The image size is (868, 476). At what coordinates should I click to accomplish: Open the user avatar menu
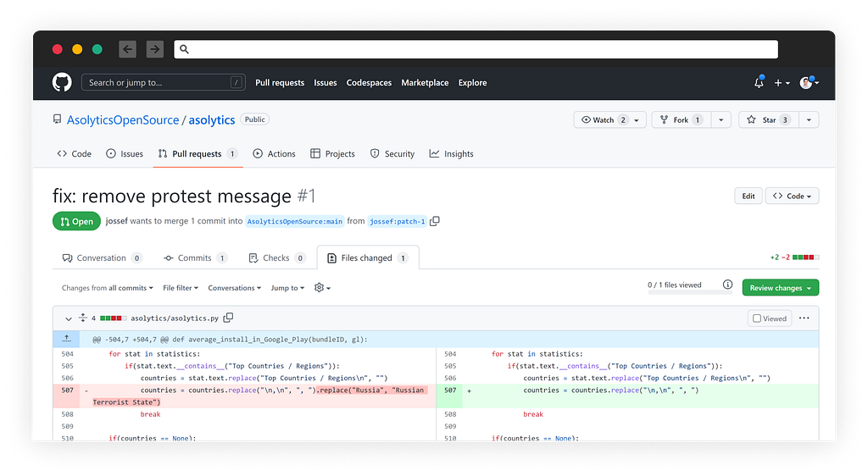point(809,82)
